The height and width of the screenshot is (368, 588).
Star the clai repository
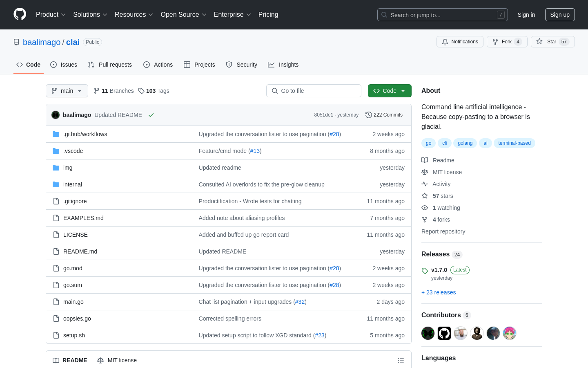pos(552,42)
